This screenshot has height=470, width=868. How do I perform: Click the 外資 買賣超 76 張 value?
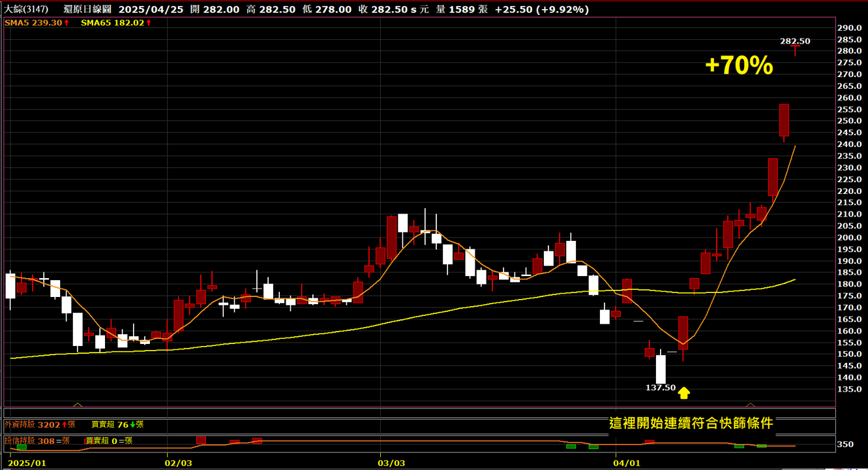click(x=117, y=424)
